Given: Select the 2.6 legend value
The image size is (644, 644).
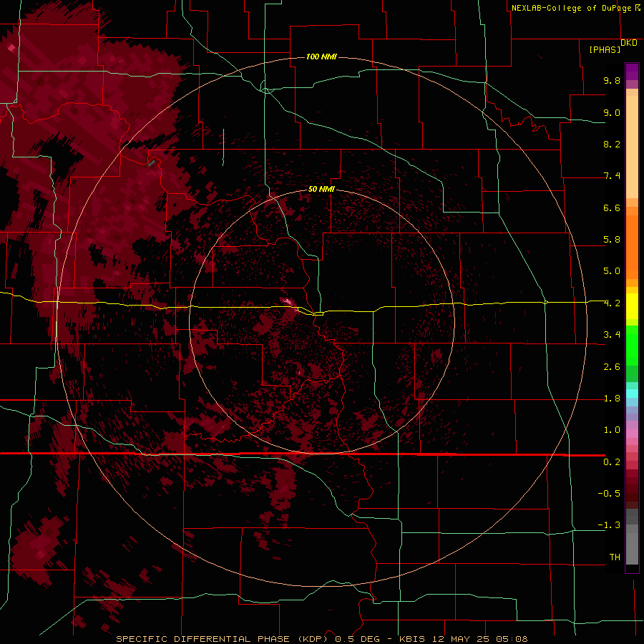Looking at the screenshot, I should pyautogui.click(x=612, y=367).
